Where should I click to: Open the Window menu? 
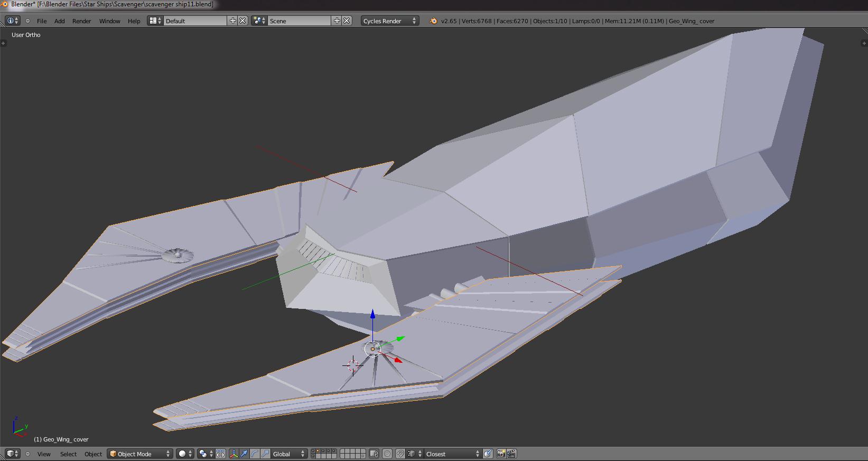click(x=109, y=21)
